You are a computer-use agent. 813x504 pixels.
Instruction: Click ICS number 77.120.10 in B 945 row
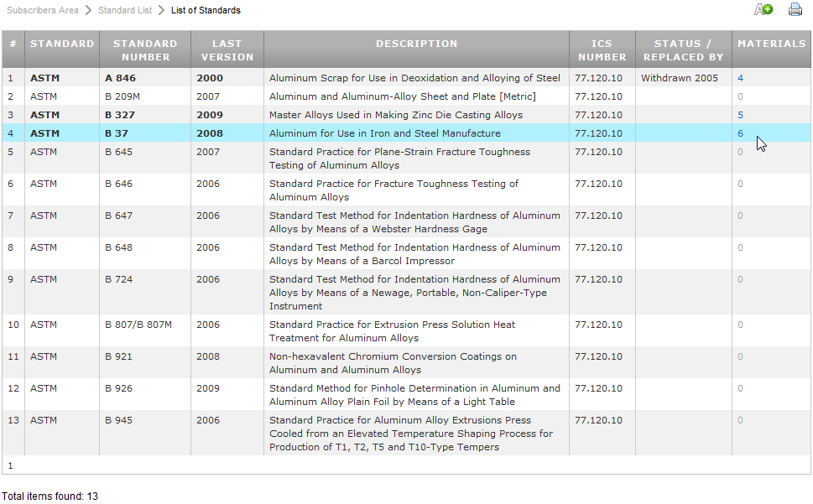click(598, 421)
